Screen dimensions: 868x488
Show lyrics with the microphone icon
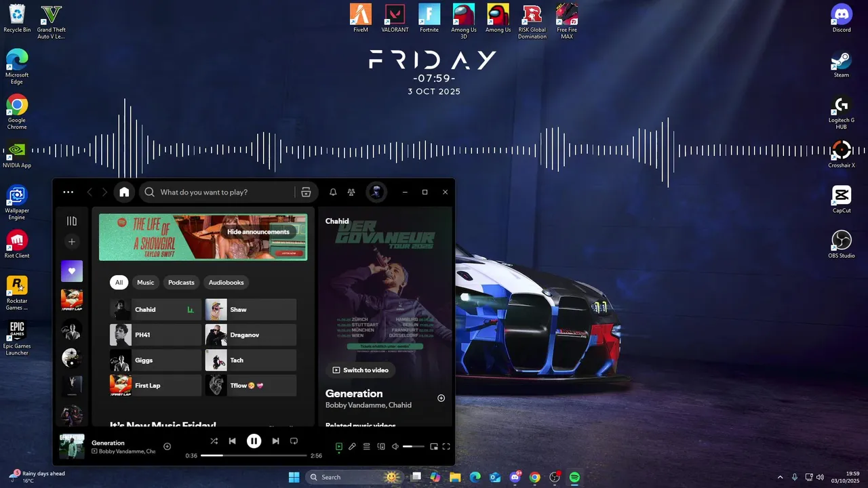(352, 447)
